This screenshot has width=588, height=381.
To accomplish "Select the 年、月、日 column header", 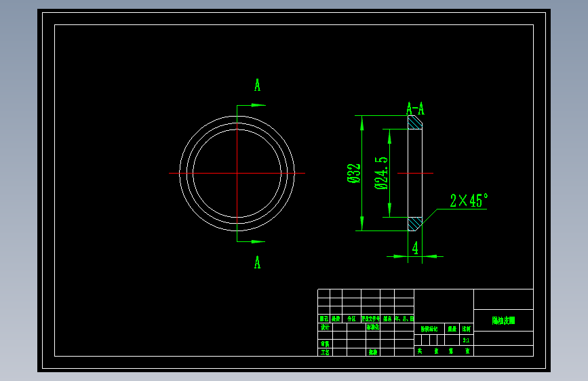I will coord(404,319).
